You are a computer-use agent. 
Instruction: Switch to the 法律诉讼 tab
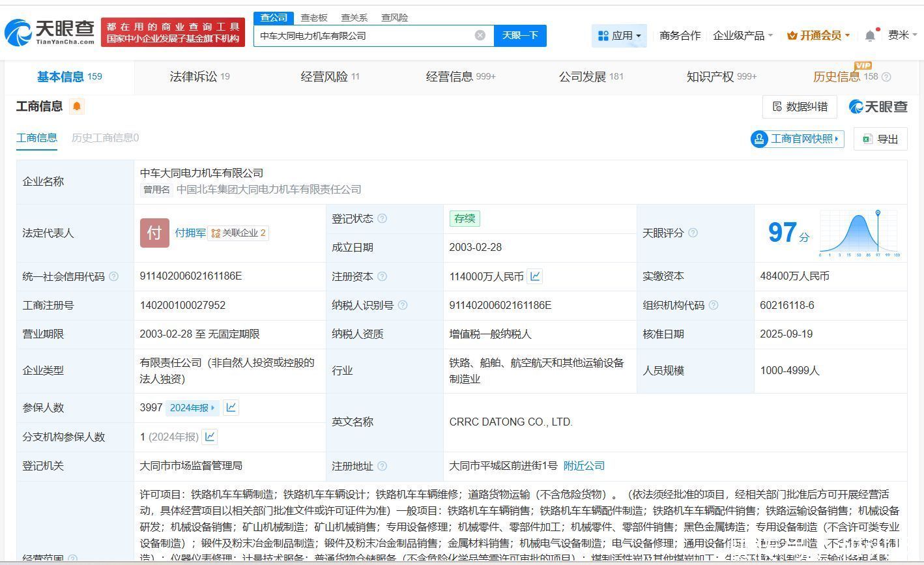[x=199, y=77]
